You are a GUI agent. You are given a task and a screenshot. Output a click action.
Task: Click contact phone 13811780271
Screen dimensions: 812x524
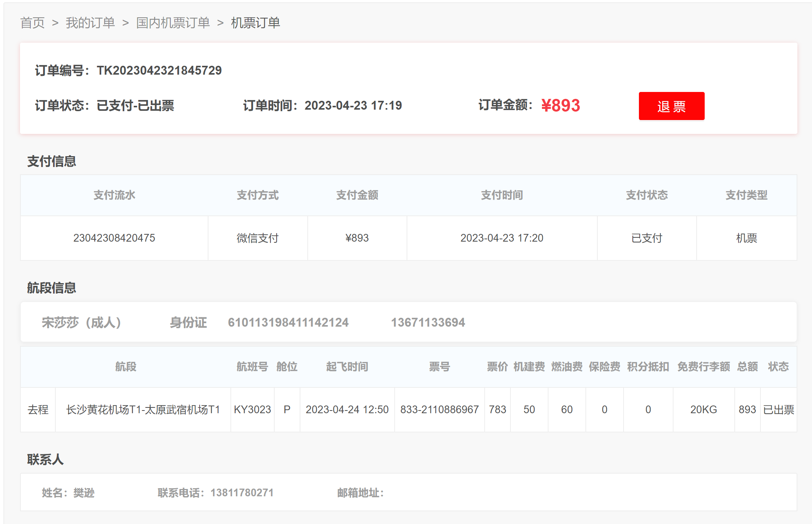click(x=242, y=493)
